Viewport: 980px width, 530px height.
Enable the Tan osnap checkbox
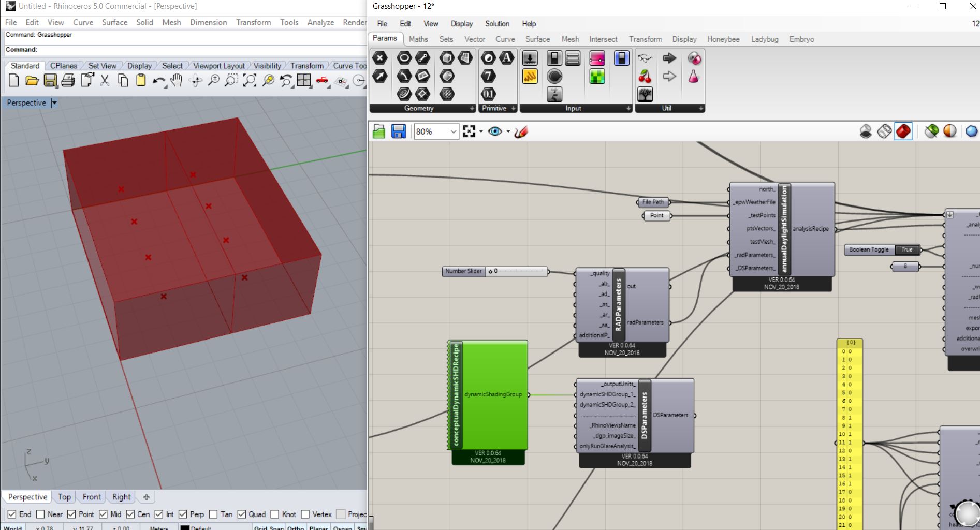213,514
